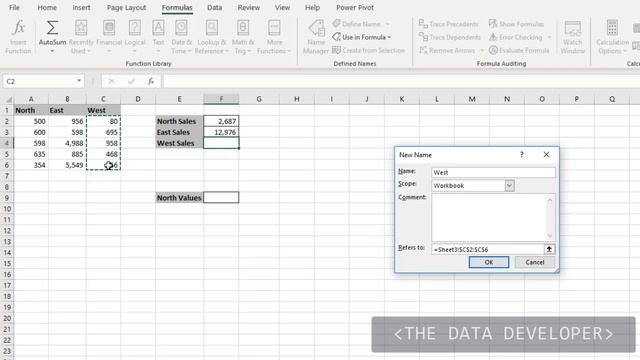
Task: Open the Name Manager
Action: click(316, 37)
